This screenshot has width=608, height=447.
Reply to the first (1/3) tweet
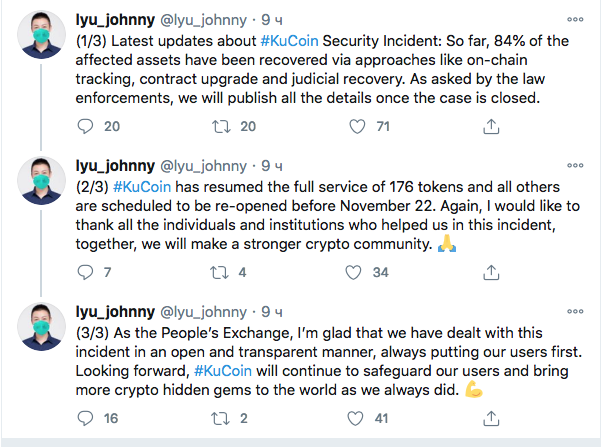click(x=85, y=126)
